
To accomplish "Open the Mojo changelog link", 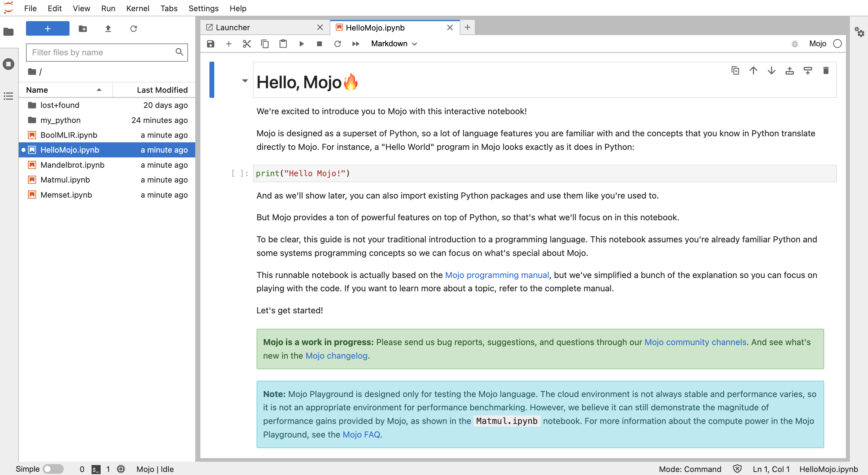I will [336, 356].
